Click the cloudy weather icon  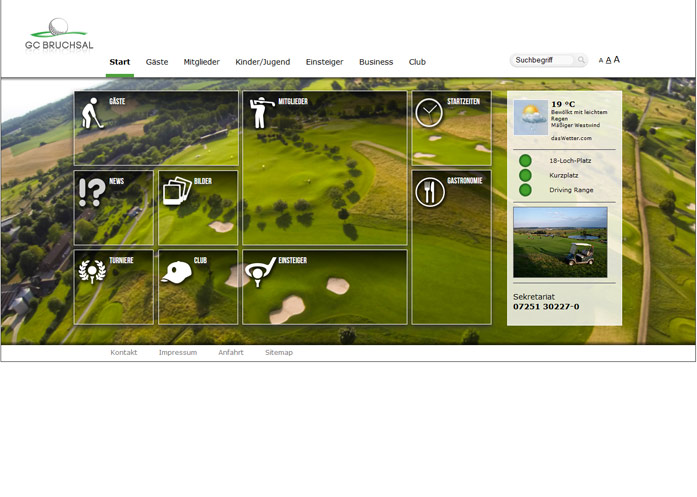pyautogui.click(x=531, y=117)
